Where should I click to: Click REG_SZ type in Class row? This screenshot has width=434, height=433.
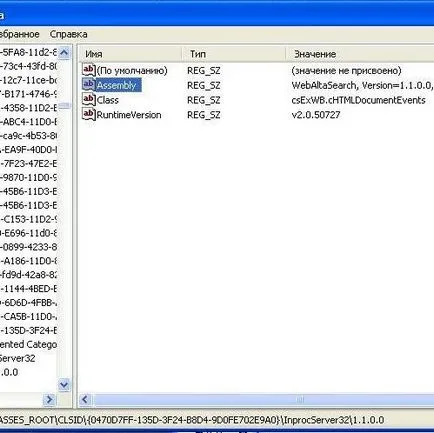(204, 100)
